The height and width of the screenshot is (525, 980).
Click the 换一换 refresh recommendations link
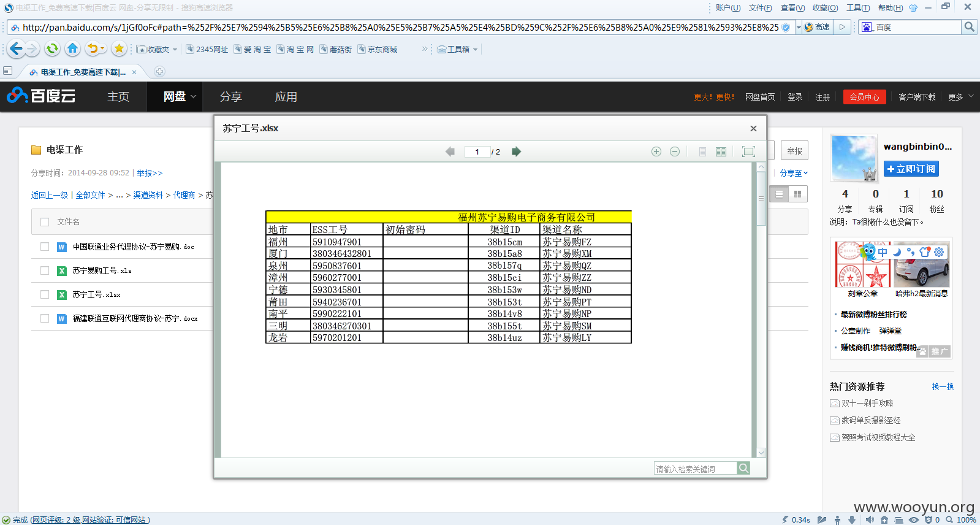tap(943, 386)
